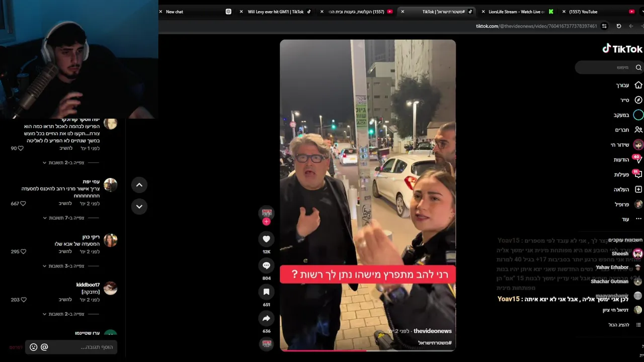Click the search magnifier icon
The image size is (644, 362).
tap(638, 67)
